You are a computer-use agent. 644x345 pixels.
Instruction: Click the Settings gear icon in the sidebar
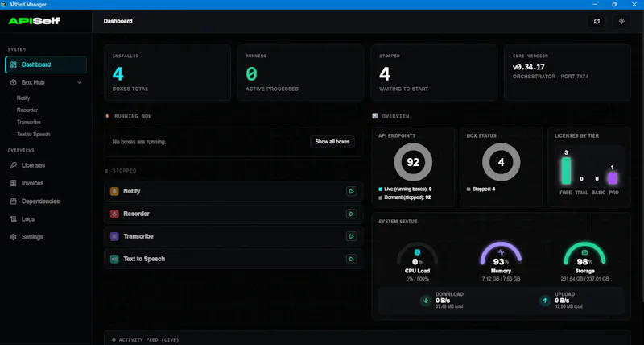14,237
